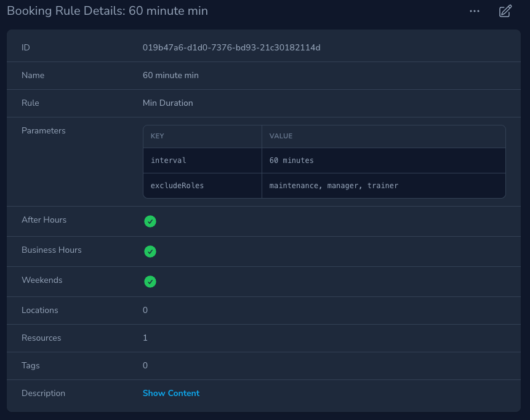
Task: Click the After Hours field label
Action: pos(44,220)
